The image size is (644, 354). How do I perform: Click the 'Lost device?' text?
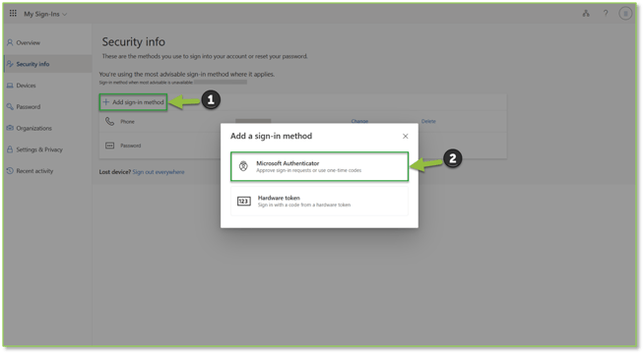point(114,172)
